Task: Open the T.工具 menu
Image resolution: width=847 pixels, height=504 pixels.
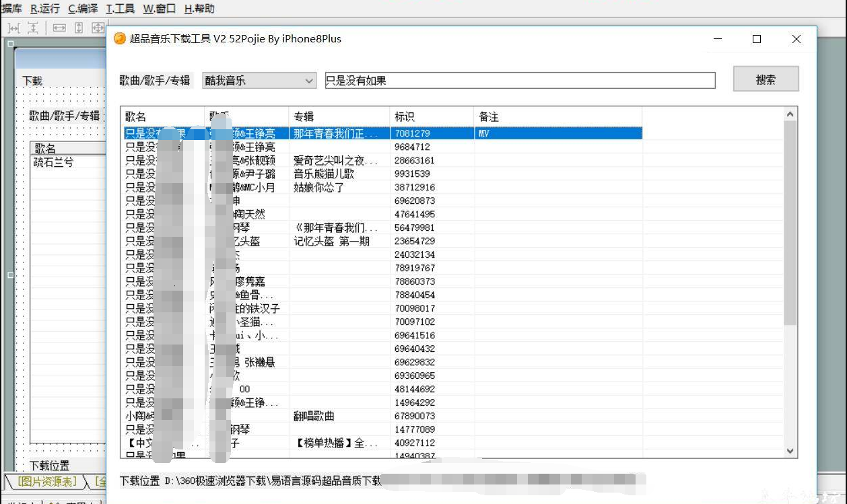Action: (121, 9)
